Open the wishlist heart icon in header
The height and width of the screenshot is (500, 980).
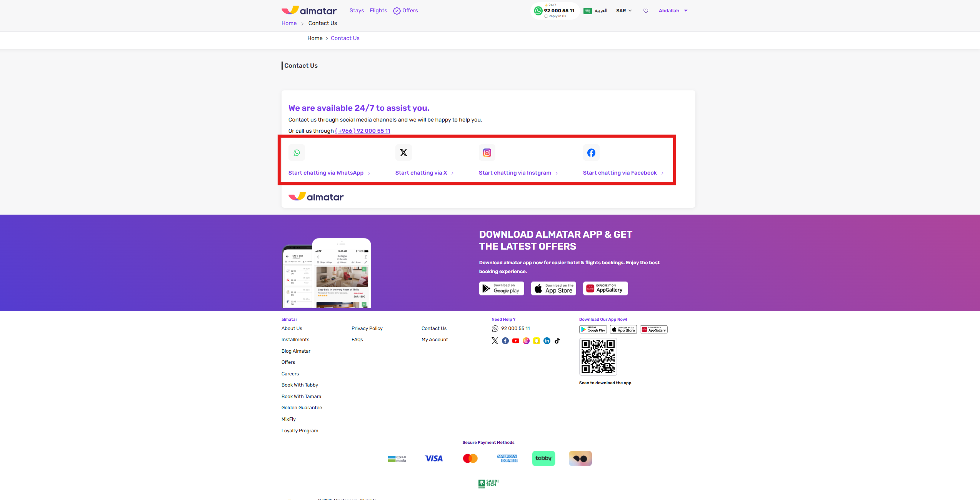click(x=646, y=11)
